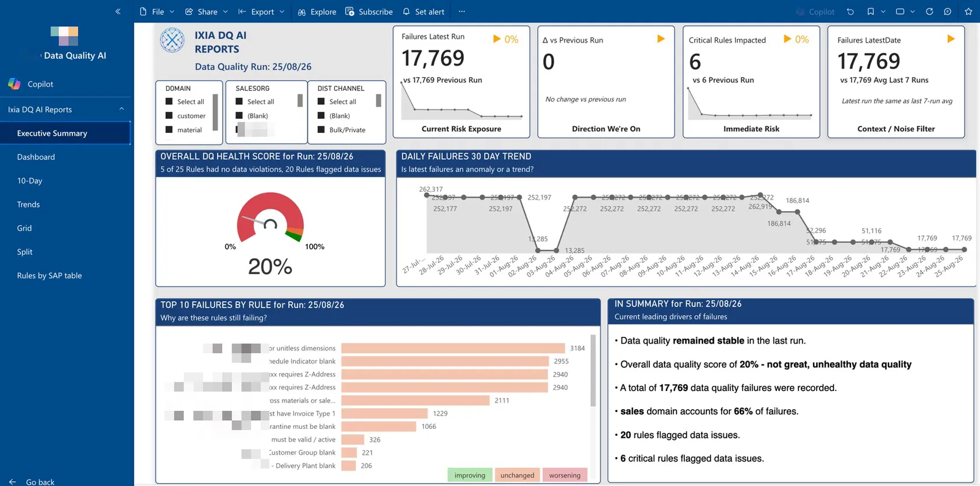The height and width of the screenshot is (486, 980).
Task: Click the Explore button
Action: click(x=317, y=12)
